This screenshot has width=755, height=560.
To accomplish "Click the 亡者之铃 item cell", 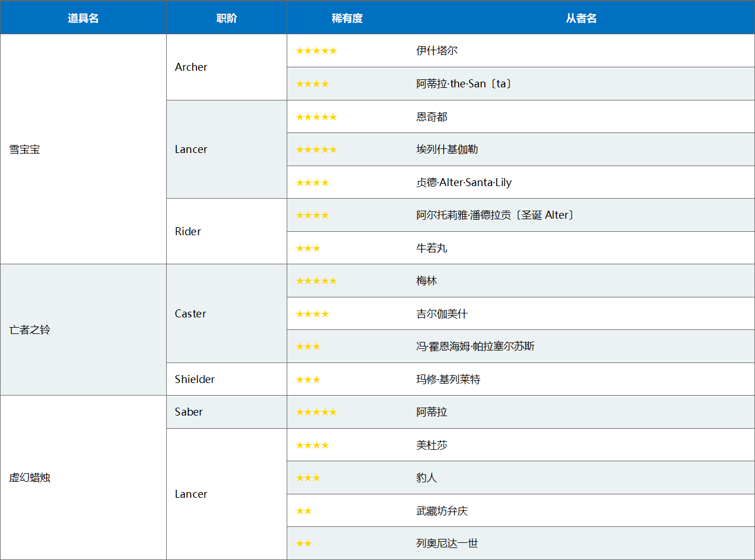I will [83, 329].
